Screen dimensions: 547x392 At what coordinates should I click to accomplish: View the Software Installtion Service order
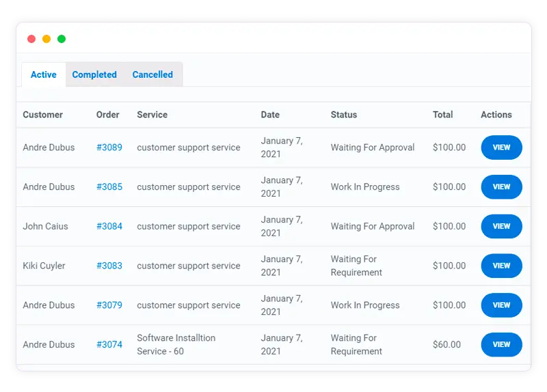(501, 345)
